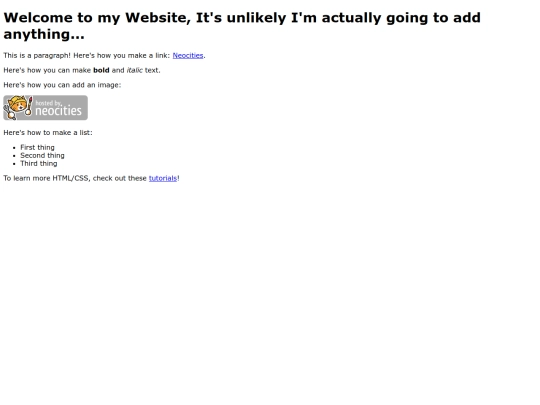The width and height of the screenshot is (540, 405).
Task: Click the bullet before Second thing
Action: (14, 156)
